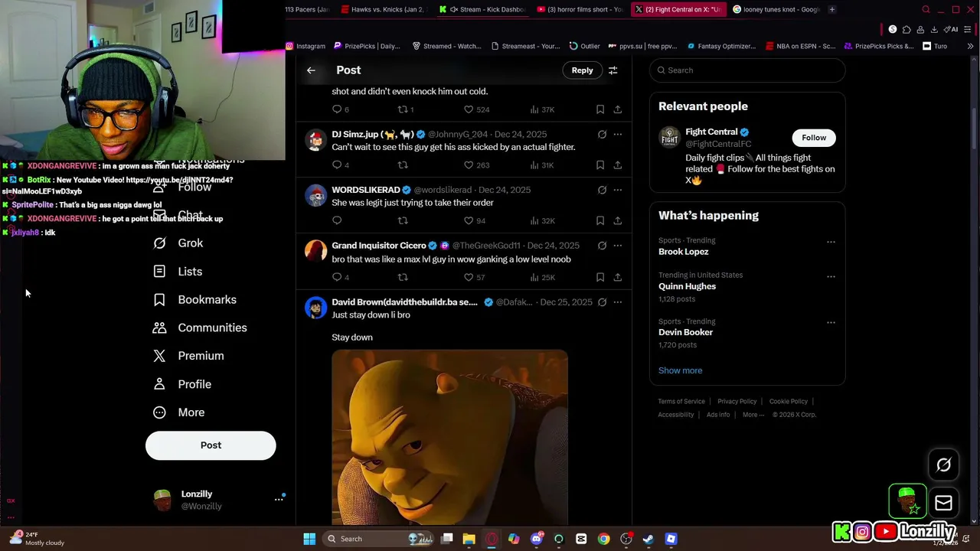Open the floating Grok button
Viewport: 980px width, 551px height.
coord(943,465)
